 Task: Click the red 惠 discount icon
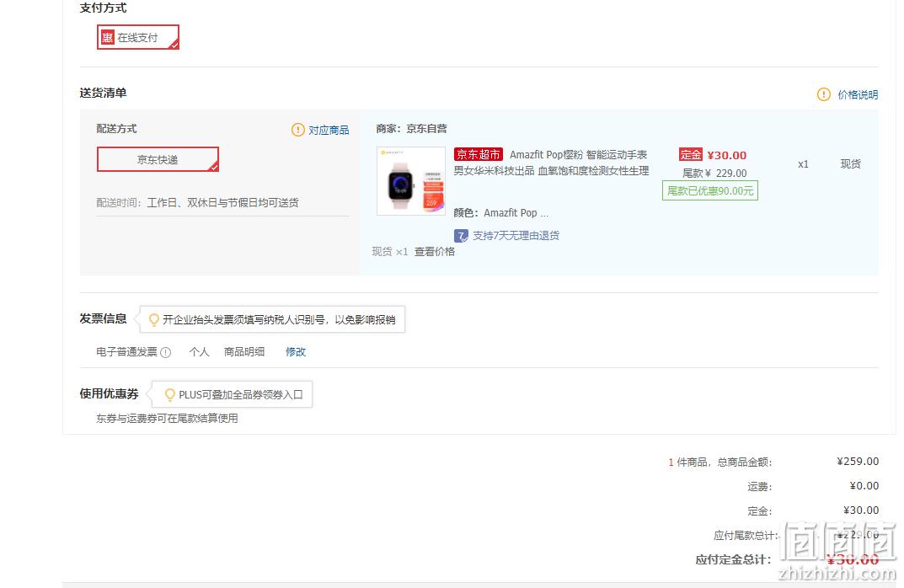click(107, 37)
